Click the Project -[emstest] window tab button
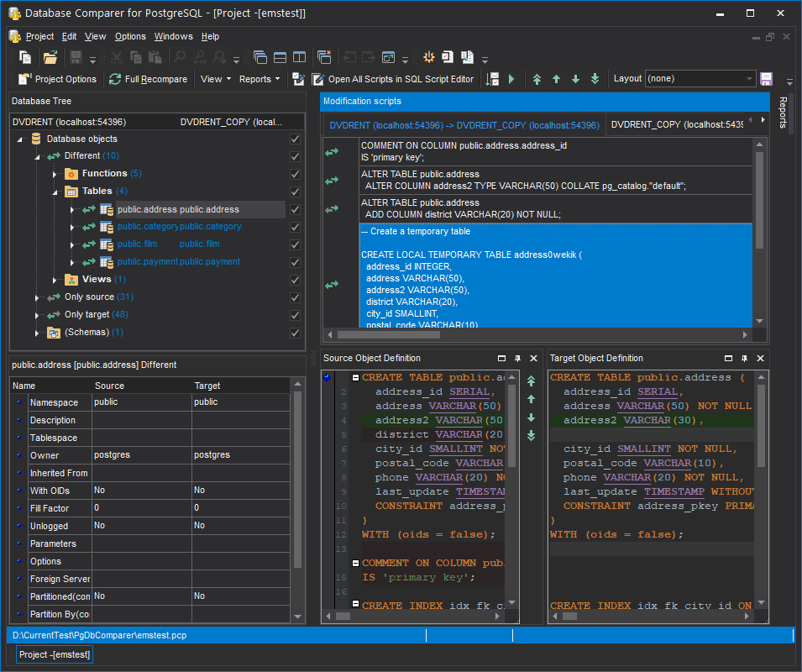Image resolution: width=802 pixels, height=672 pixels. [55, 654]
